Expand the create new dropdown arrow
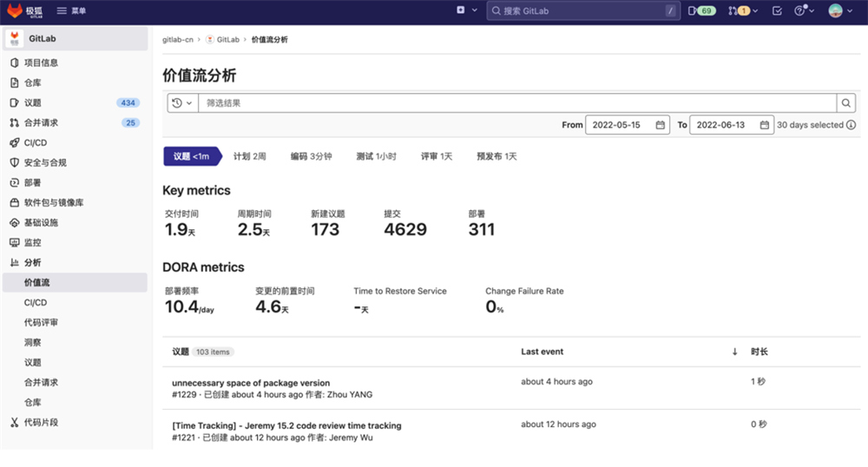868x467 pixels. point(475,10)
